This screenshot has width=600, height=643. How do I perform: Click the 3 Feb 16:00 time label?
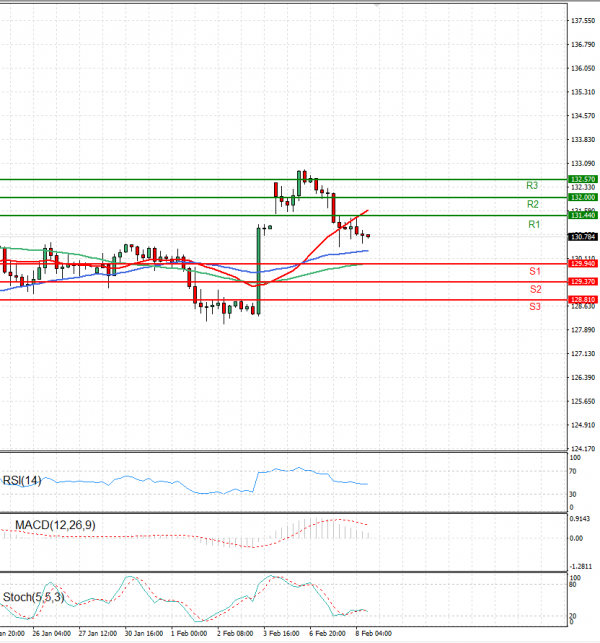tap(281, 633)
